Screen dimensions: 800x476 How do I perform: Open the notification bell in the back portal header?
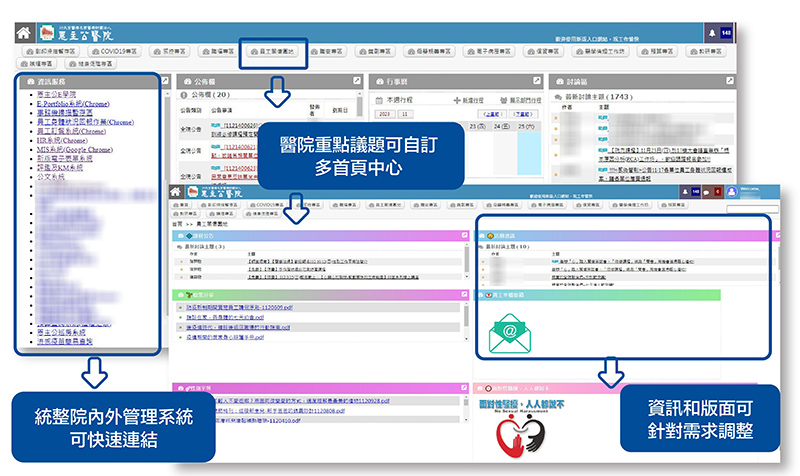(x=712, y=33)
